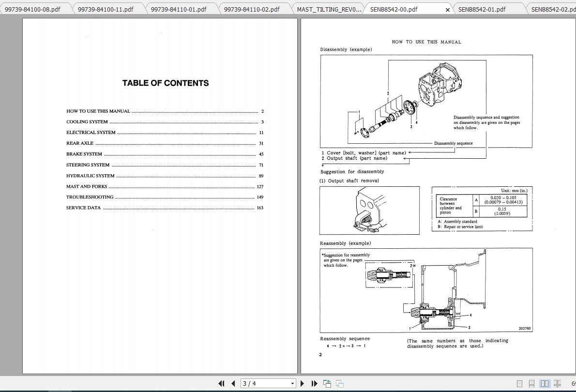Advance to the next page
Screen dimensions: 576x392
point(302,383)
